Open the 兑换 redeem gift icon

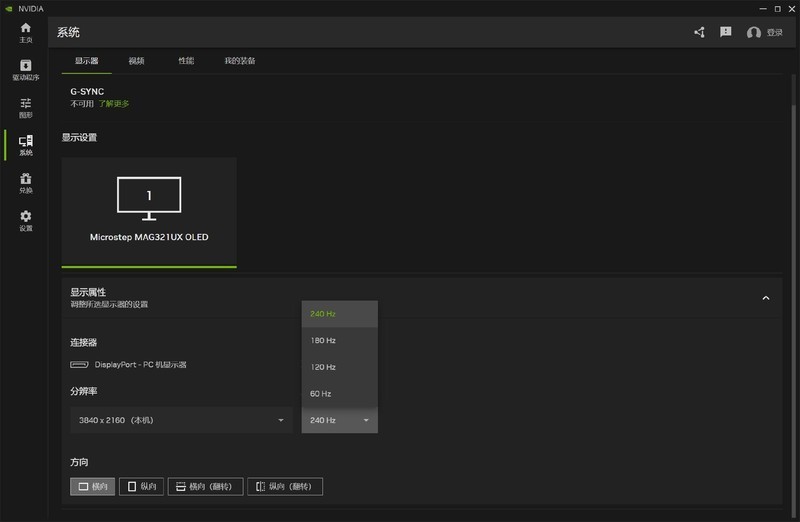pyautogui.click(x=26, y=183)
